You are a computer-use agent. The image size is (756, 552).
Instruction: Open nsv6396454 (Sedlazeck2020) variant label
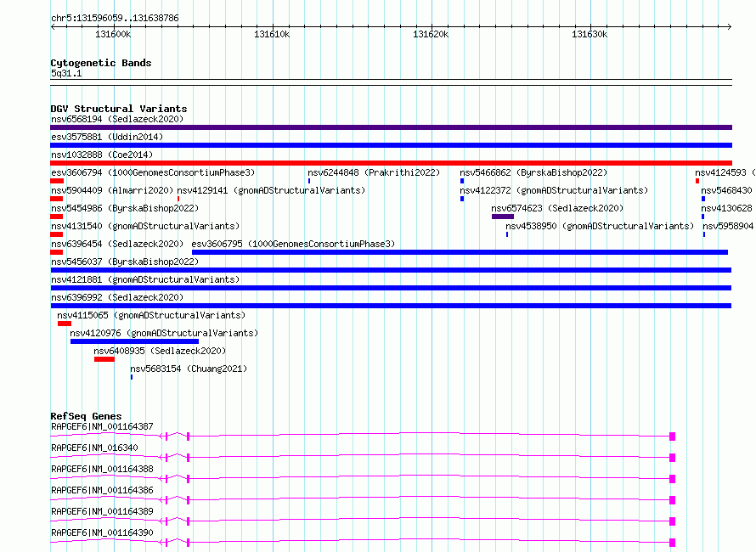(x=117, y=244)
